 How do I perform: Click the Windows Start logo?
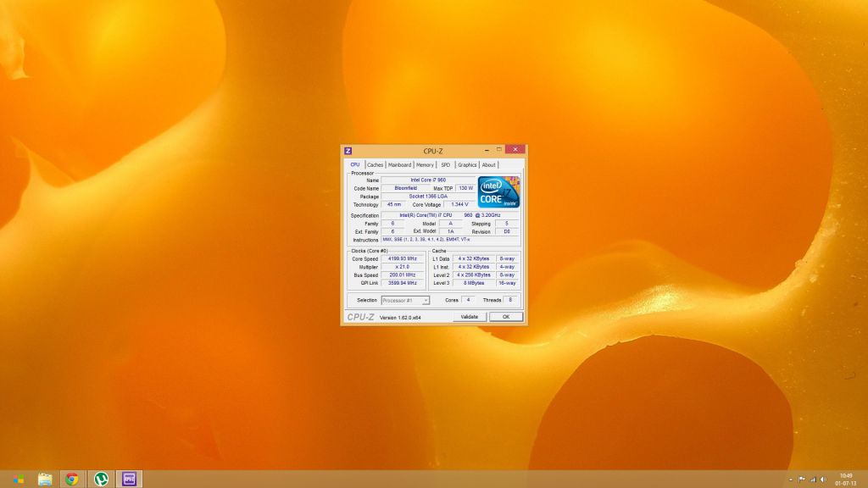pos(19,479)
